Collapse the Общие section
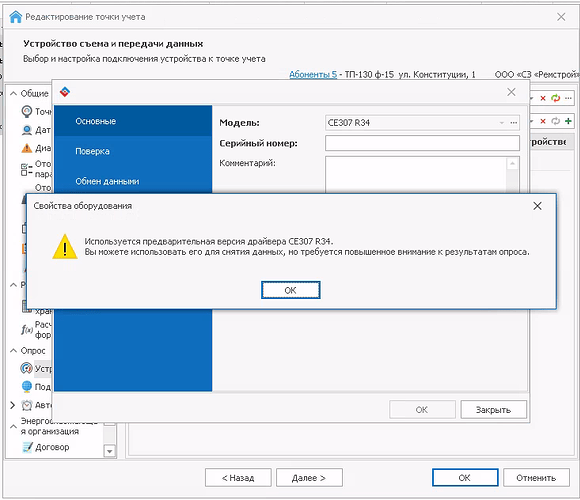The image size is (580, 500). (x=13, y=94)
